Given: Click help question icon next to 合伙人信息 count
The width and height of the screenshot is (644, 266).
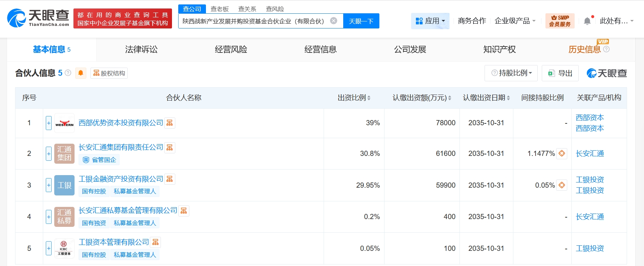Looking at the screenshot, I should tap(68, 73).
